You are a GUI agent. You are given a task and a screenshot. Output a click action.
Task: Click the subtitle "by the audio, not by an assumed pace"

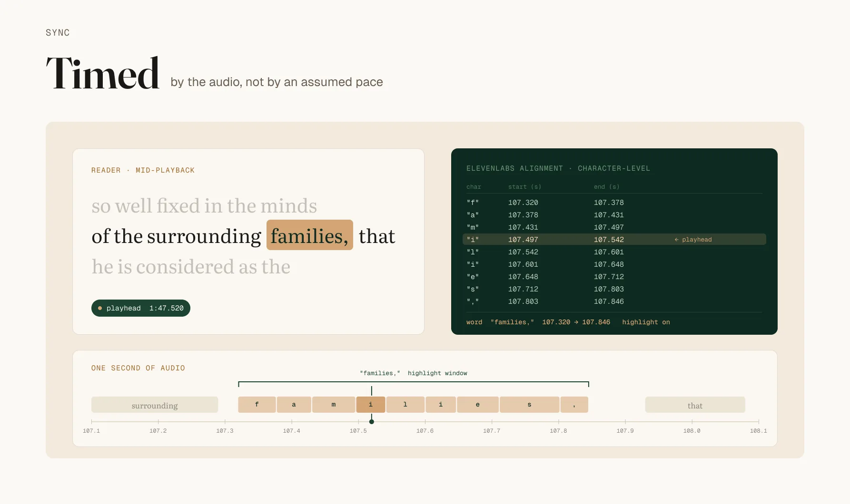[x=277, y=82]
